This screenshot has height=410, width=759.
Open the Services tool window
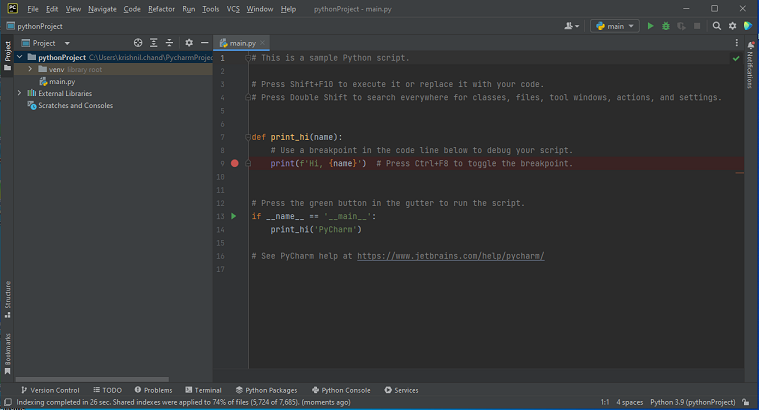[401, 390]
